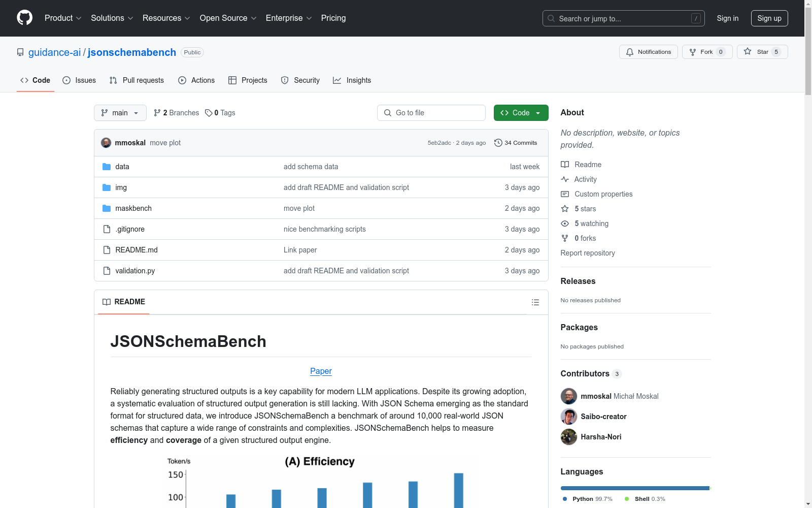Open the Pricing page link

pos(333,18)
